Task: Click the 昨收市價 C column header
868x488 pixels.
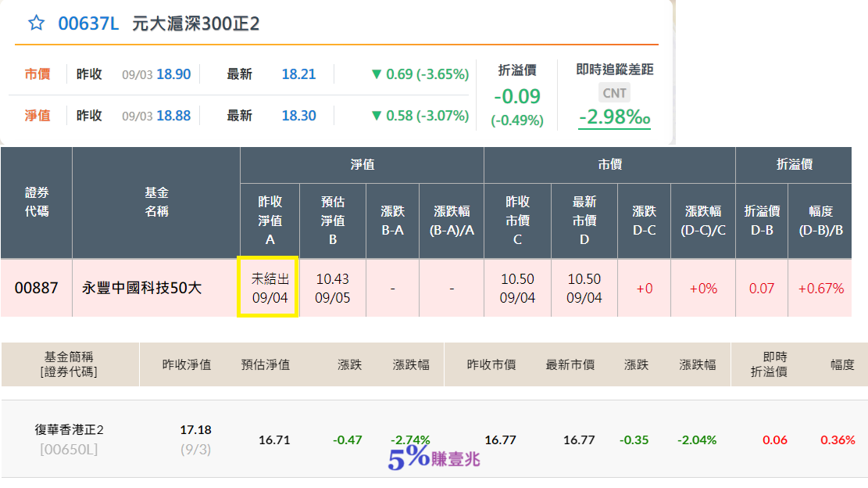Action: pyautogui.click(x=517, y=221)
